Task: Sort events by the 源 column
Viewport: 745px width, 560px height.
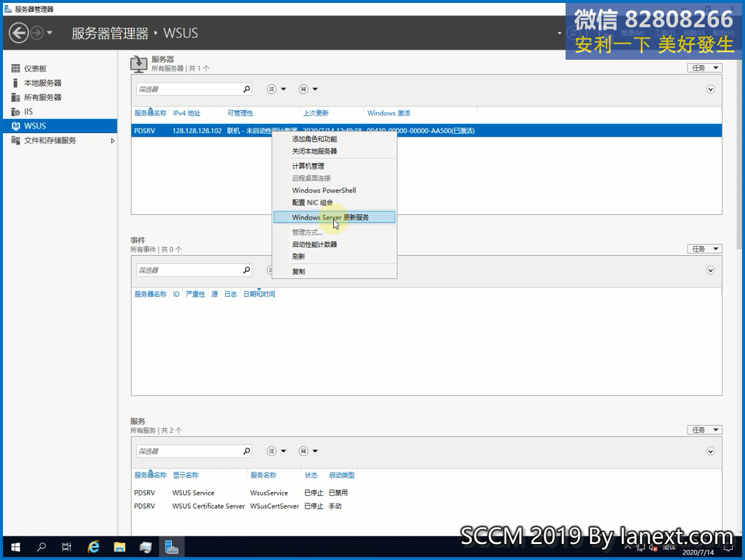Action: pyautogui.click(x=214, y=294)
